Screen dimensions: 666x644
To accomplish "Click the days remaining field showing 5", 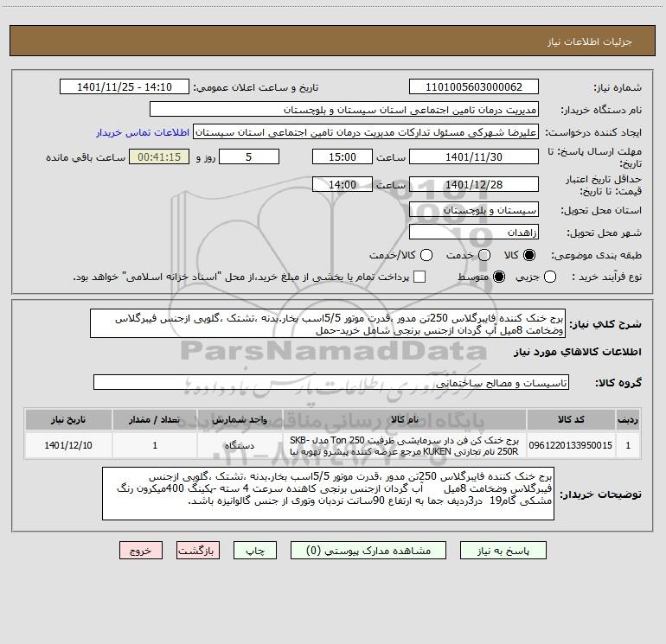I will pos(249,157).
